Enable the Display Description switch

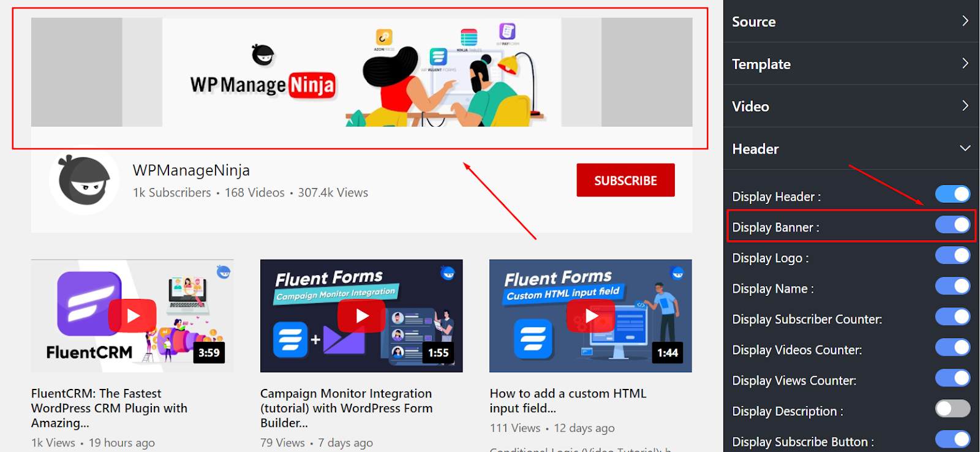[953, 409]
